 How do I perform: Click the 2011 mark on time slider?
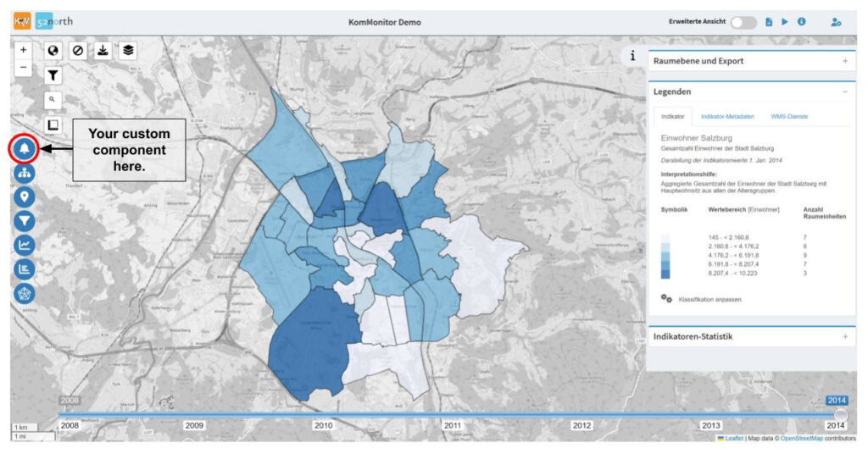click(452, 425)
